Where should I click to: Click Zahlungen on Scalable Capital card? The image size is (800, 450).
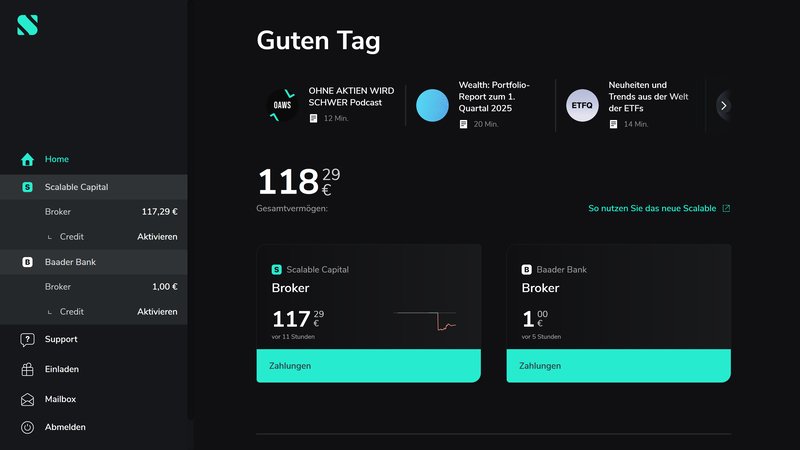[368, 366]
